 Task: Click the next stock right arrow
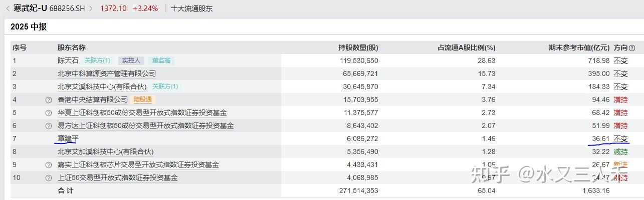pyautogui.click(x=91, y=8)
